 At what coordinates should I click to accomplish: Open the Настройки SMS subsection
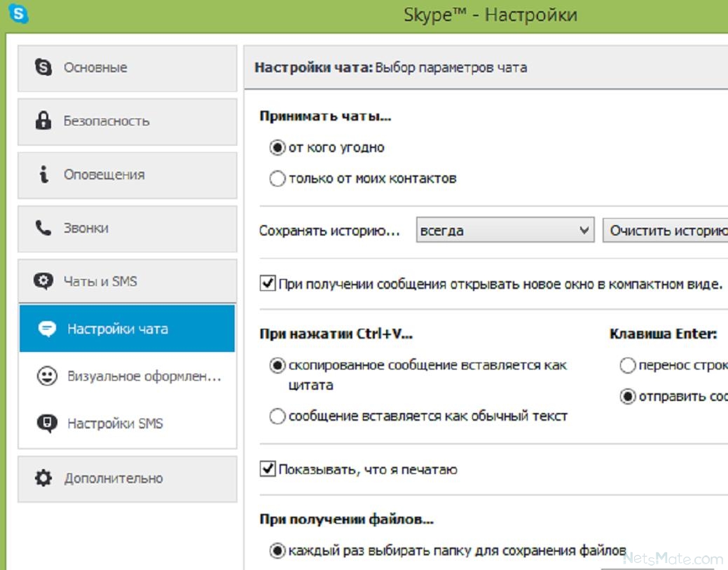click(x=128, y=423)
